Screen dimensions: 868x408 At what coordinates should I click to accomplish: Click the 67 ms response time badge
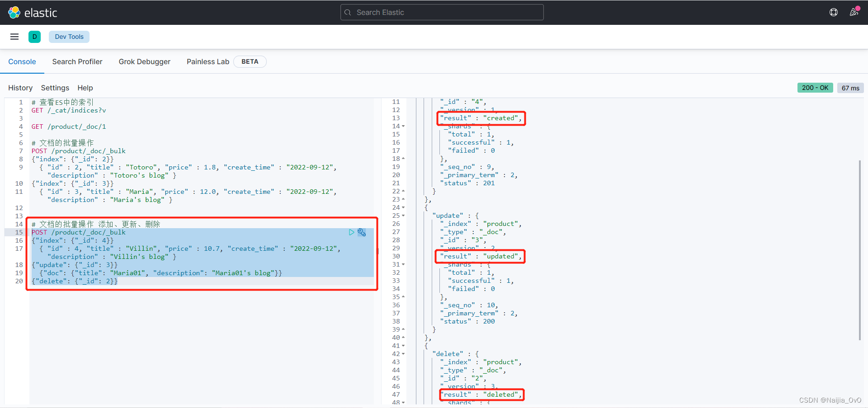(x=850, y=88)
